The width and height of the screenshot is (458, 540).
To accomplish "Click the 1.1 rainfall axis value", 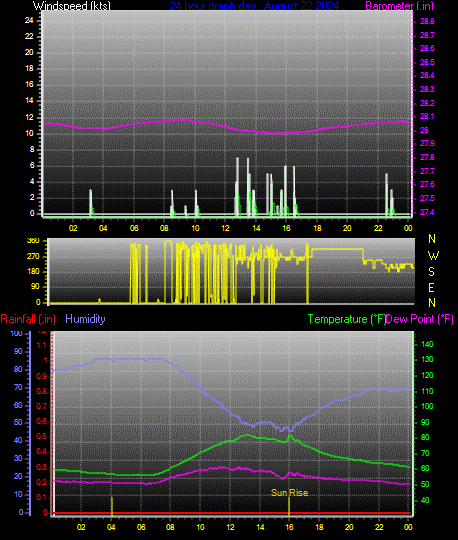I will [42, 345].
